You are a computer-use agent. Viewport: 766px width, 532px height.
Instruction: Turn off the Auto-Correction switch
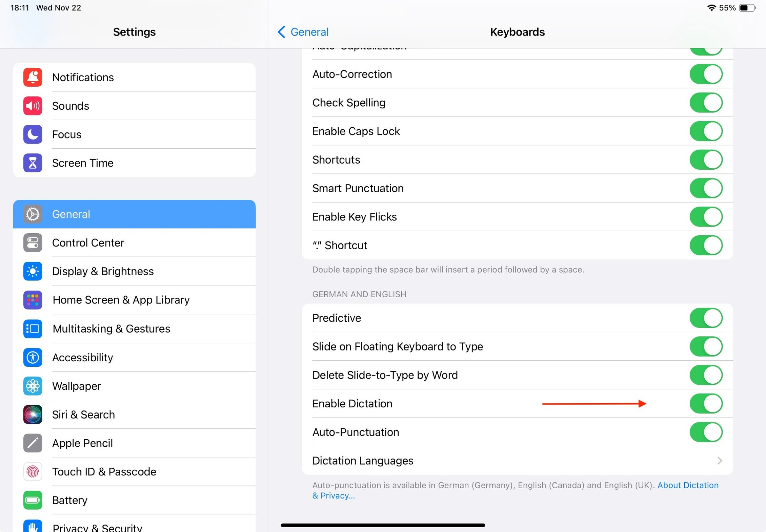706,74
